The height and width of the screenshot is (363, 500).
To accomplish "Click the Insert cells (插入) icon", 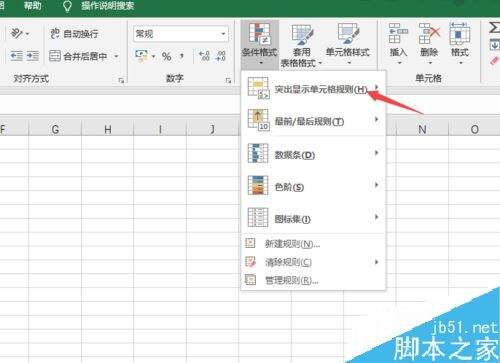I will 398,34.
